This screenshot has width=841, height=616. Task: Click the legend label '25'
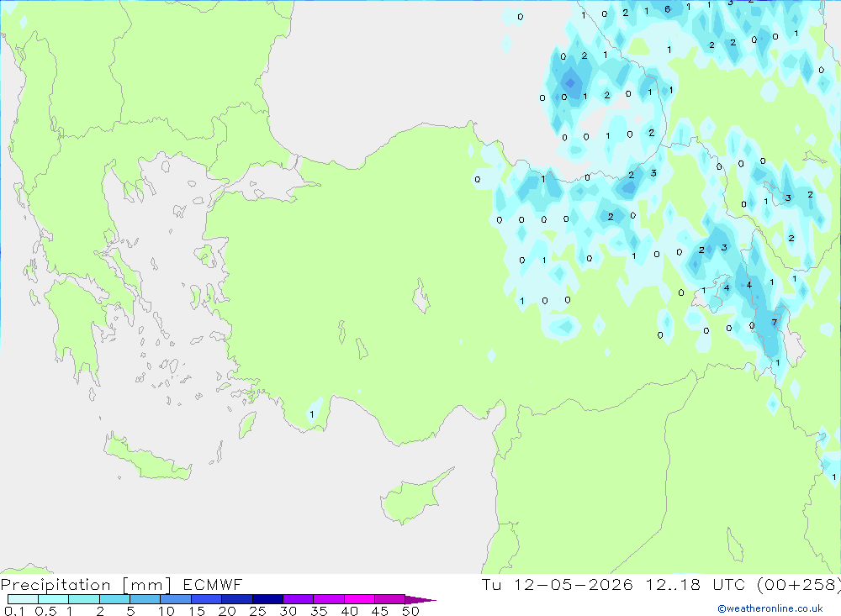(x=257, y=611)
